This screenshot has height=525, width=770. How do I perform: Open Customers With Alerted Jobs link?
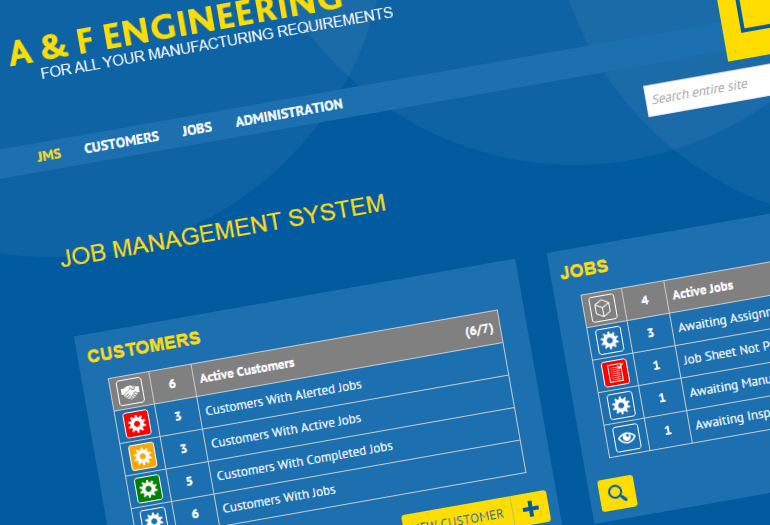tap(283, 398)
